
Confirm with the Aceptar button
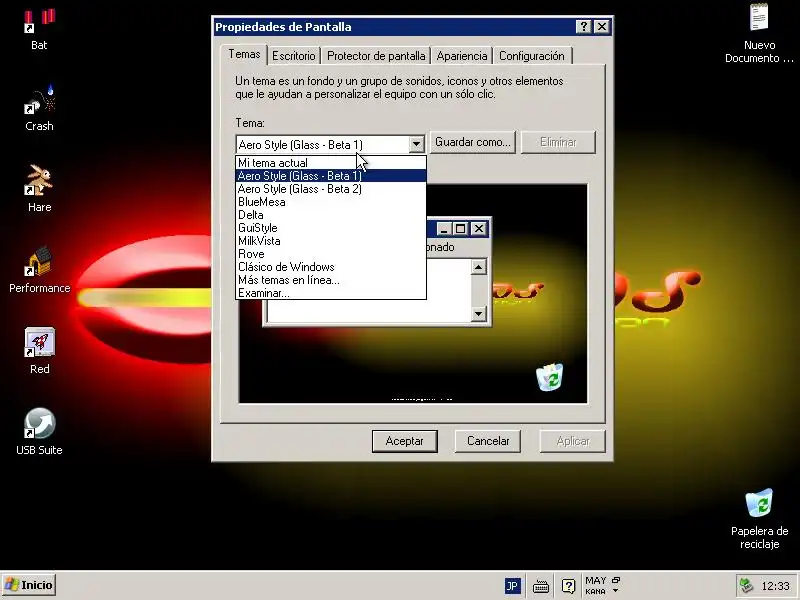[x=405, y=441]
